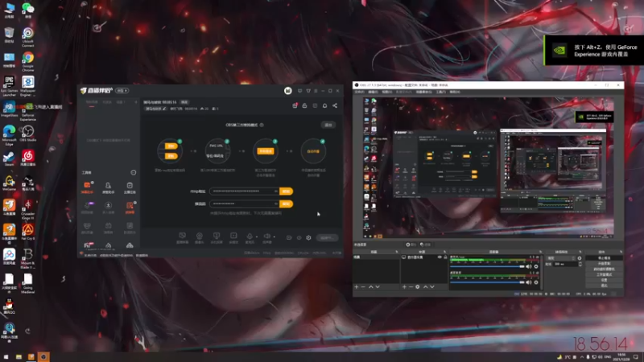Viewport: 644px width, 362px height.
Task: Copy the rtmp address with 复制 button
Action: (x=286, y=191)
